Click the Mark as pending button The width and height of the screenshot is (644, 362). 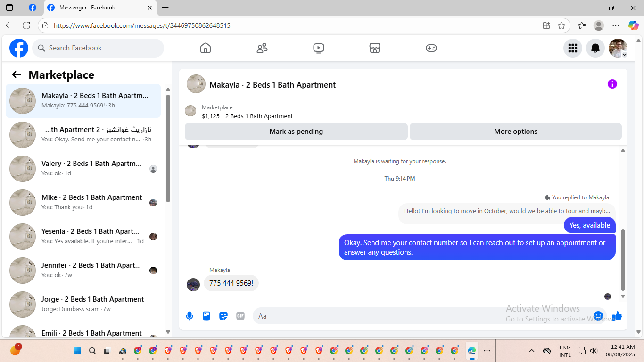tap(296, 132)
